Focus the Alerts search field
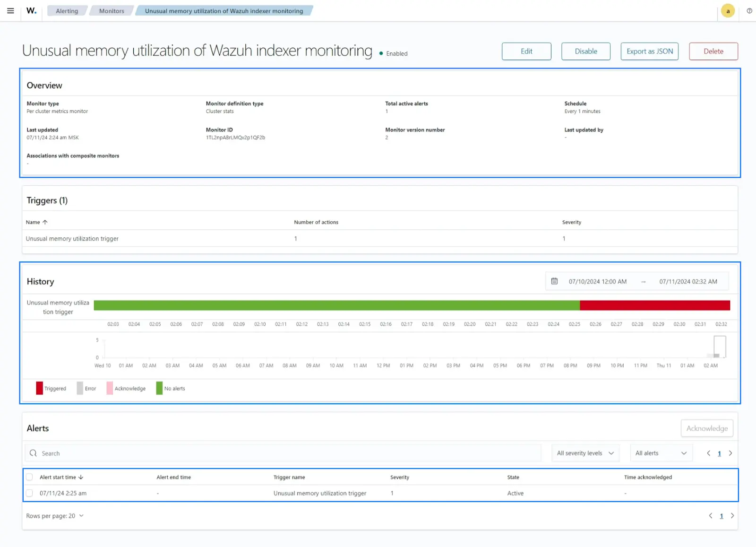The height and width of the screenshot is (547, 756). click(x=283, y=453)
